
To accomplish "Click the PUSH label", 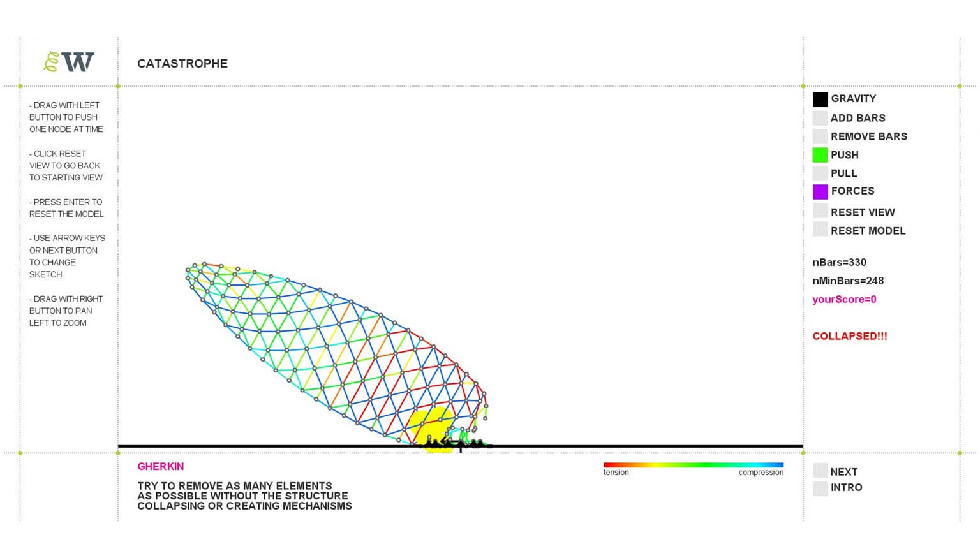I will (x=844, y=155).
